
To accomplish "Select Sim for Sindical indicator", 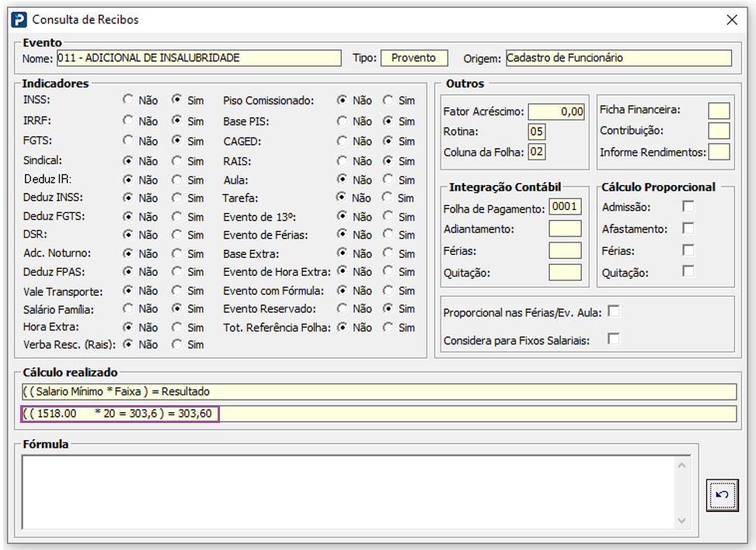I will coord(177,160).
